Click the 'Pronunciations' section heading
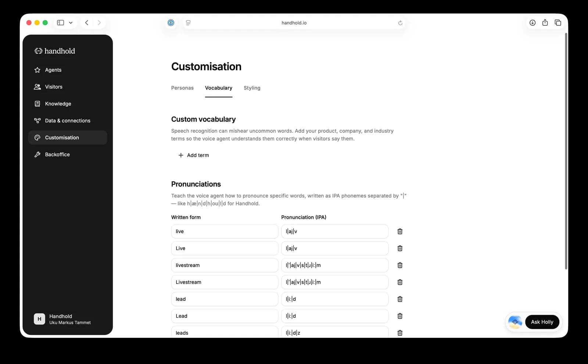The image size is (588, 364). tap(196, 184)
